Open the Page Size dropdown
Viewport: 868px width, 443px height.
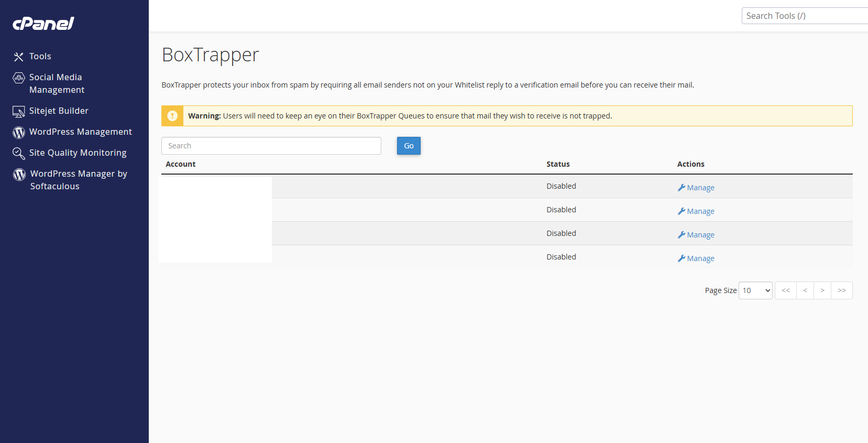[755, 290]
